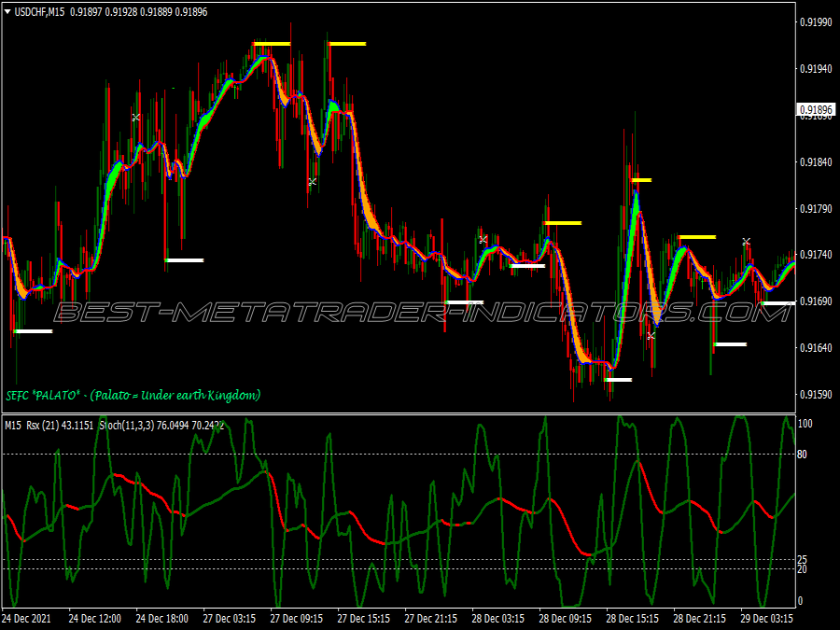Click the 27 Dec 09:15 time label
The image size is (840, 630).
click(x=296, y=618)
